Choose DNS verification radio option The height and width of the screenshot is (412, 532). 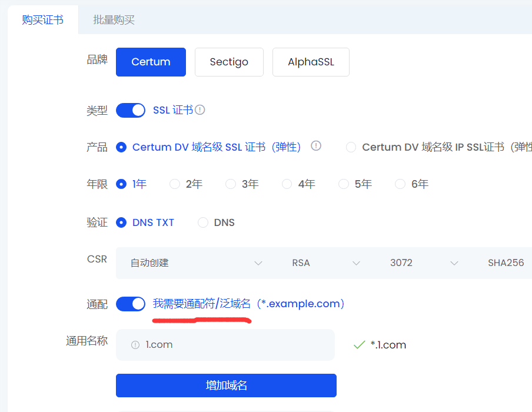[203, 222]
